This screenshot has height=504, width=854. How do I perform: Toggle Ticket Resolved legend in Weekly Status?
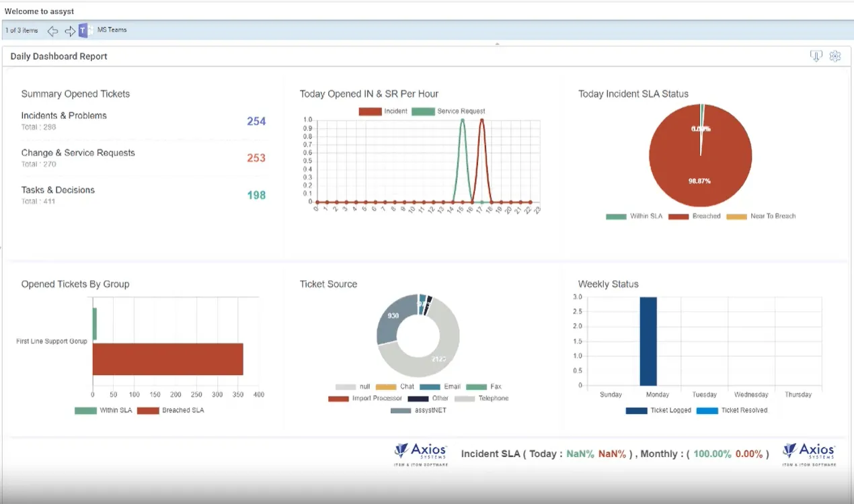pos(732,411)
